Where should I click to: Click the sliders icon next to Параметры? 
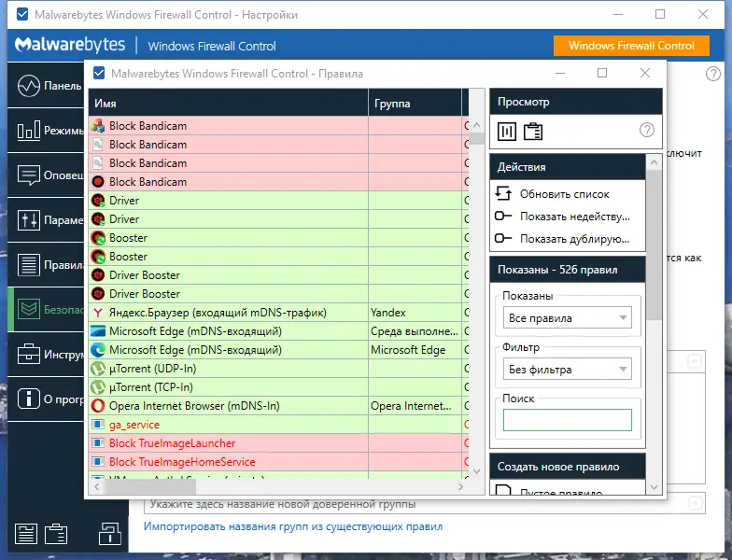[28, 220]
